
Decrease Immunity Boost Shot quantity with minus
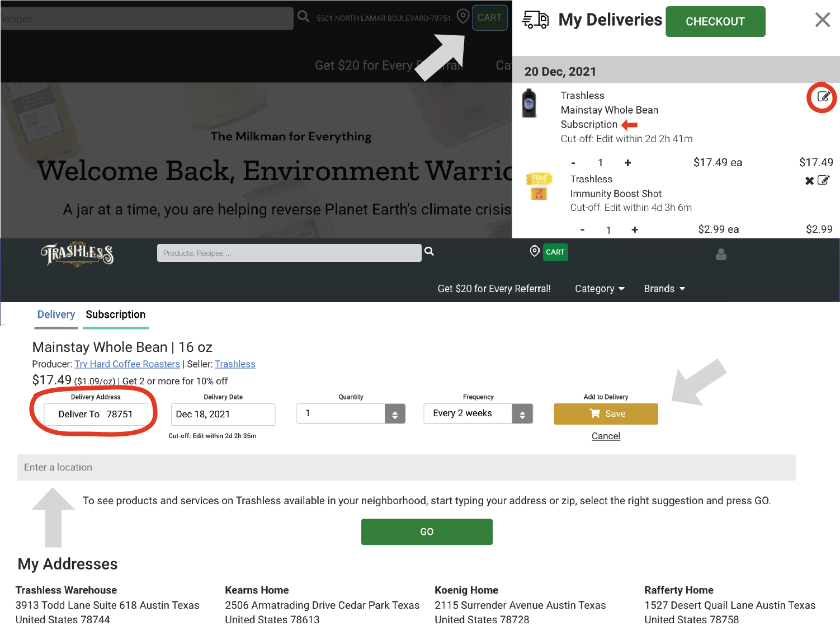tap(582, 229)
